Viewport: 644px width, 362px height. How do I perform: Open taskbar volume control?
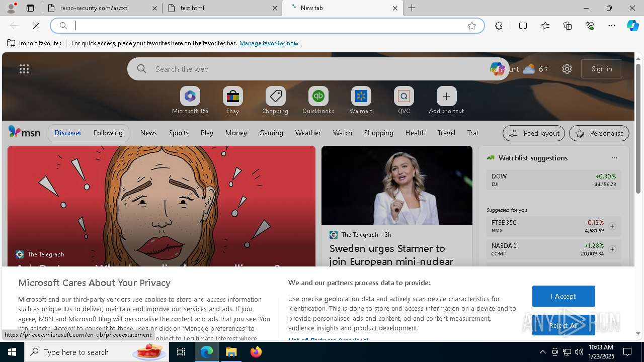point(579,352)
